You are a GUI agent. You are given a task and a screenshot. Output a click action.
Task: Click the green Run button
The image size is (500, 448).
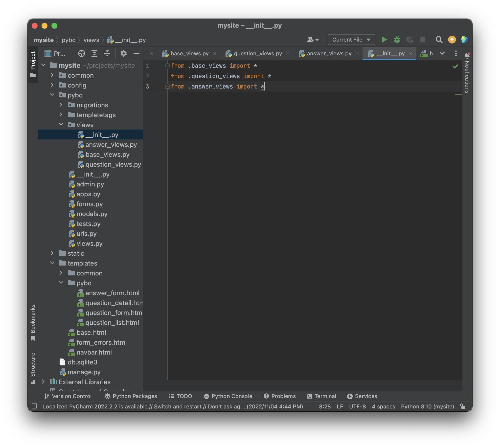click(384, 40)
